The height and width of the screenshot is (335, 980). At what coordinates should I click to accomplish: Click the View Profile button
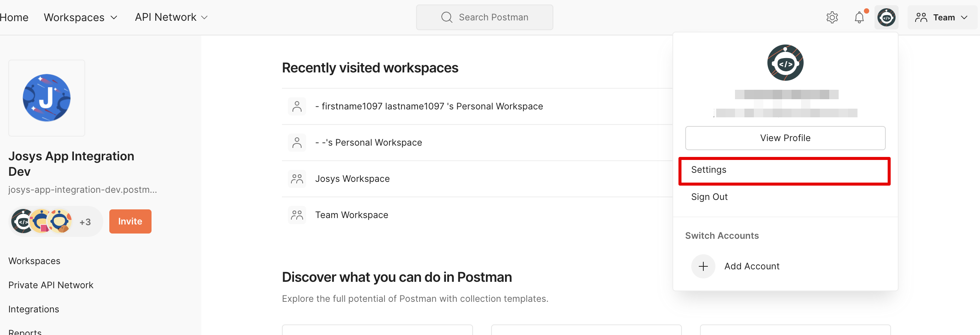(785, 138)
